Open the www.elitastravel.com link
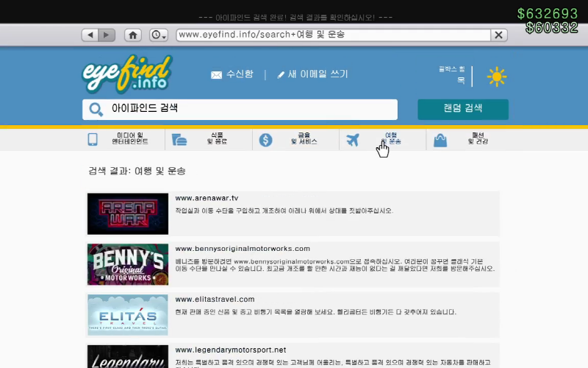The image size is (588, 368). pos(215,300)
